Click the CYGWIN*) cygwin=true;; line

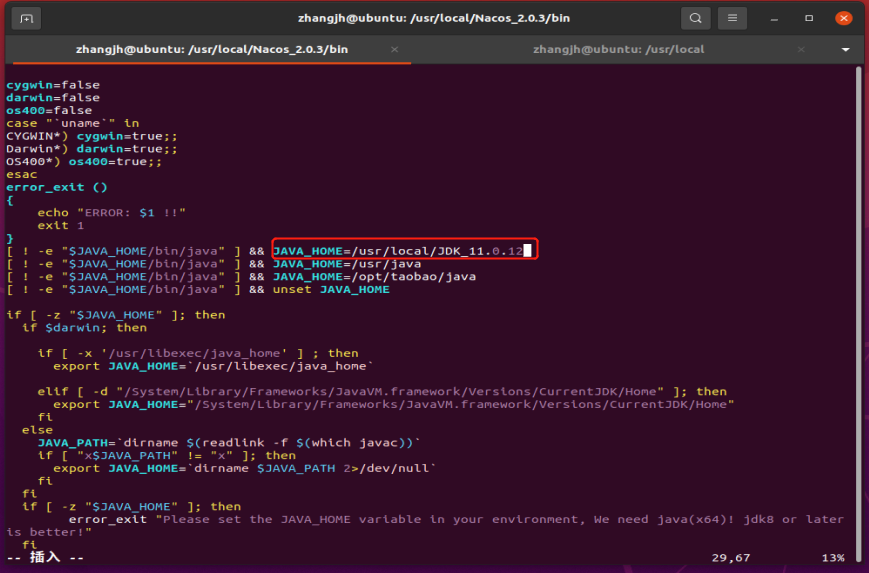pyautogui.click(x=92, y=136)
